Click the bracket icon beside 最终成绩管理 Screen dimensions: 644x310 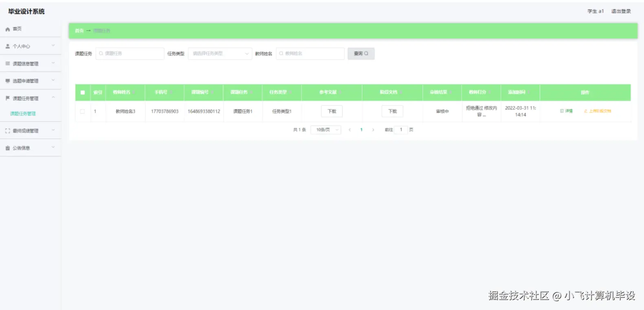7,131
